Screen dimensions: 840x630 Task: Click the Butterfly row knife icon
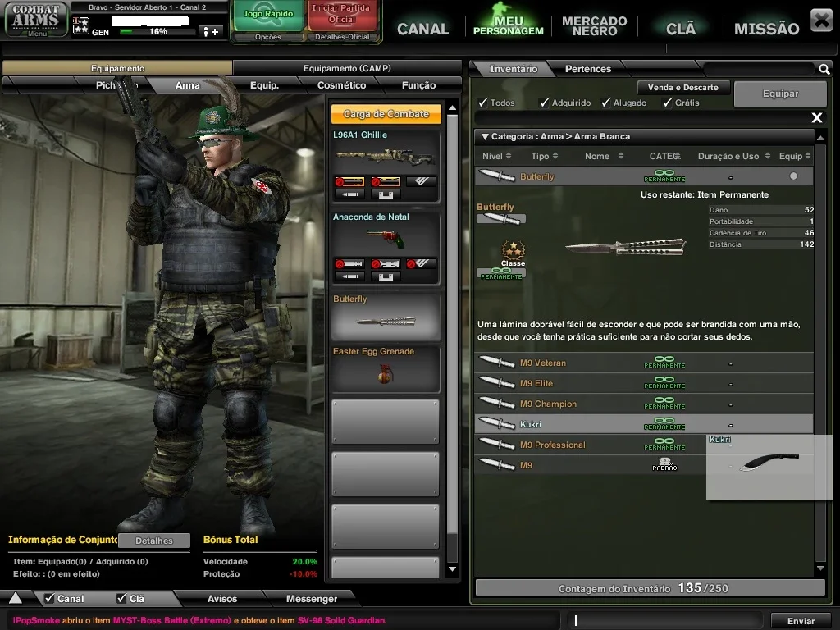pos(496,176)
